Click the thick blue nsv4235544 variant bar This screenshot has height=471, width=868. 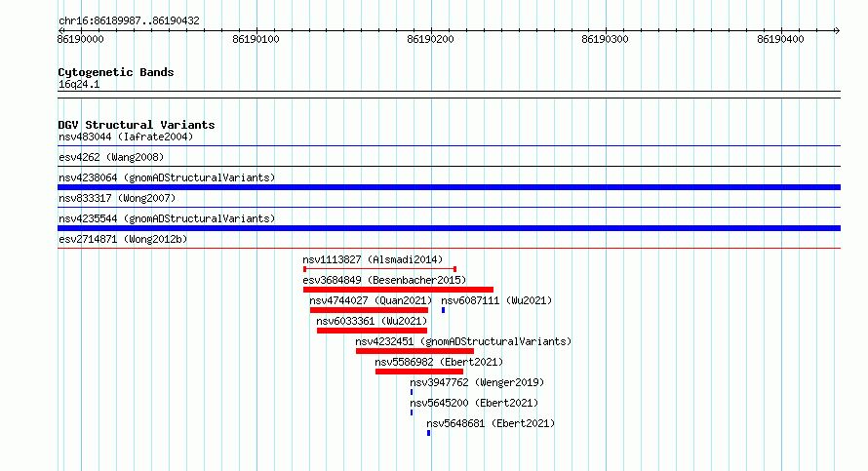[449, 228]
